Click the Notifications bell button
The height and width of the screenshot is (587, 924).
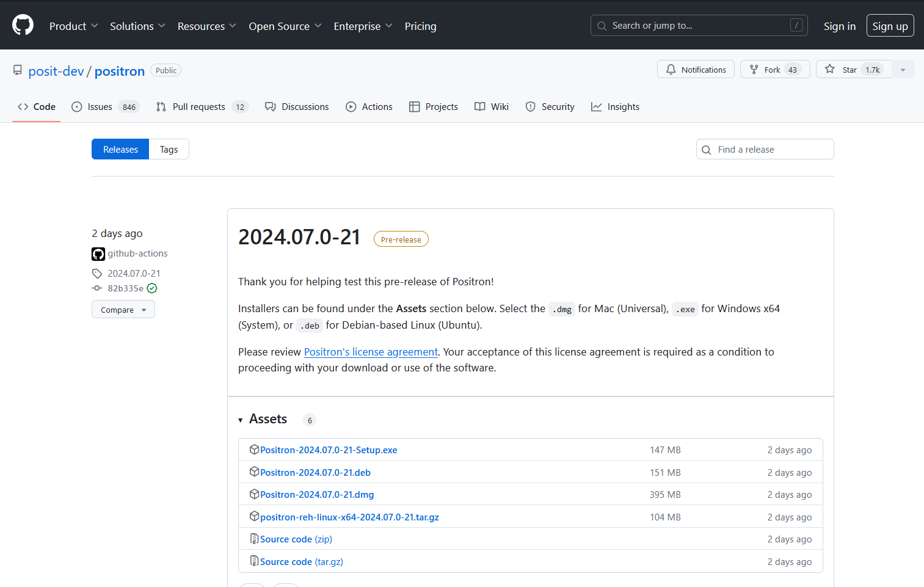(x=696, y=70)
